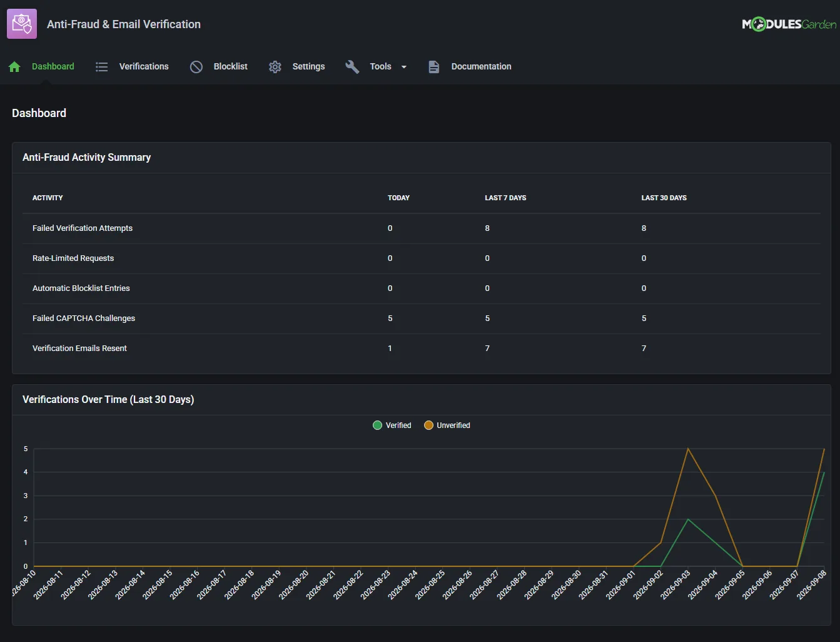Click the LAST 7 DAYS column header

click(x=505, y=198)
